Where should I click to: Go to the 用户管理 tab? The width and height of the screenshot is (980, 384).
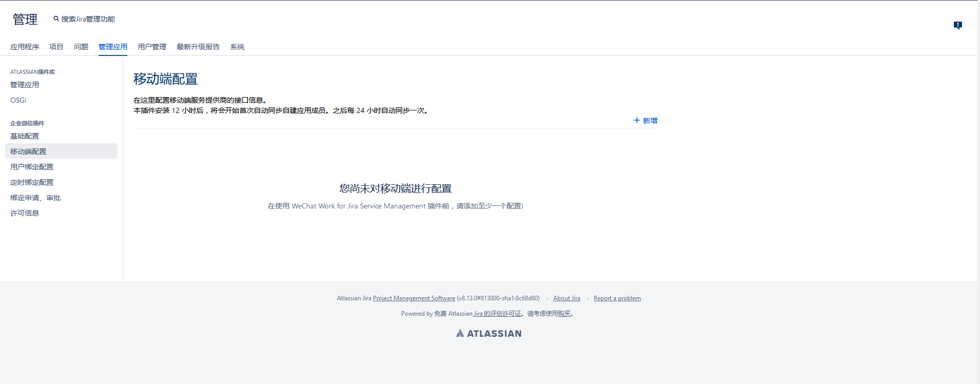[x=152, y=47]
